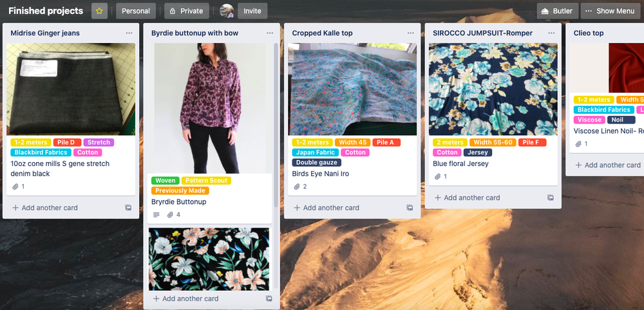Viewport: 644px width, 310px height.
Task: Open the black denim fabric photo card
Action: click(71, 89)
